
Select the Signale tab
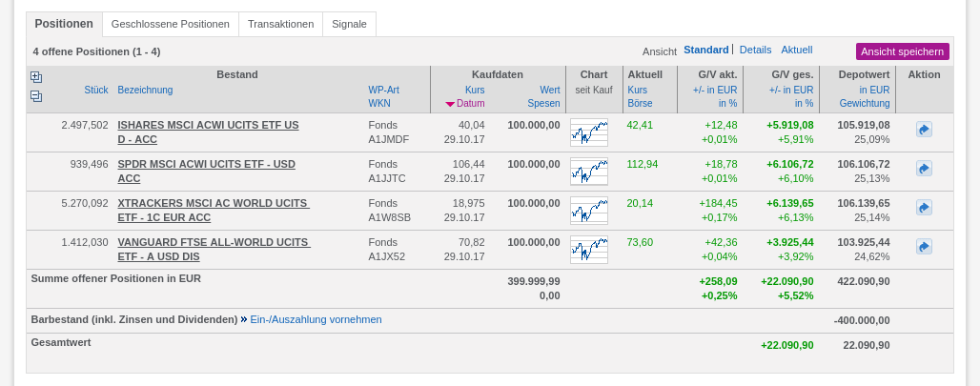[x=349, y=24]
